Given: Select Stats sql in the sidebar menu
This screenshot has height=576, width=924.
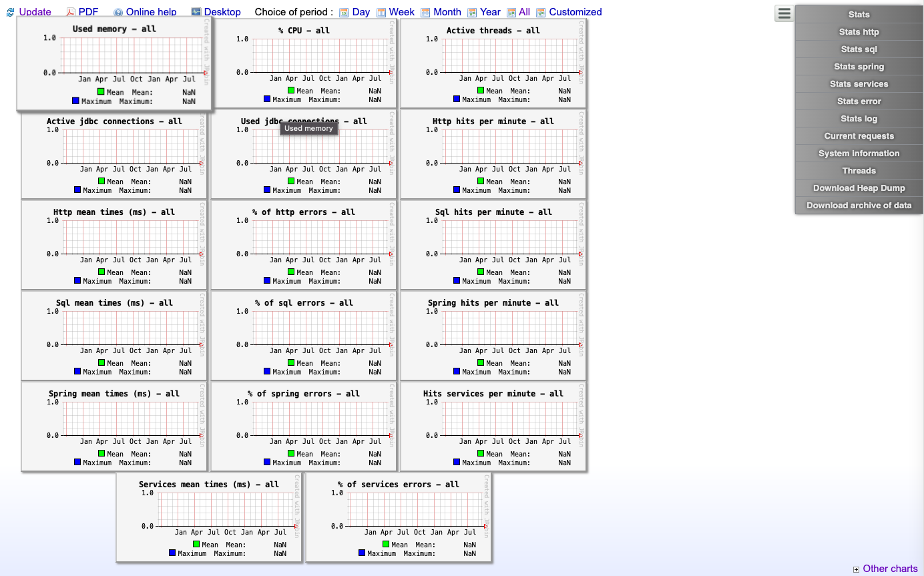Looking at the screenshot, I should point(859,49).
